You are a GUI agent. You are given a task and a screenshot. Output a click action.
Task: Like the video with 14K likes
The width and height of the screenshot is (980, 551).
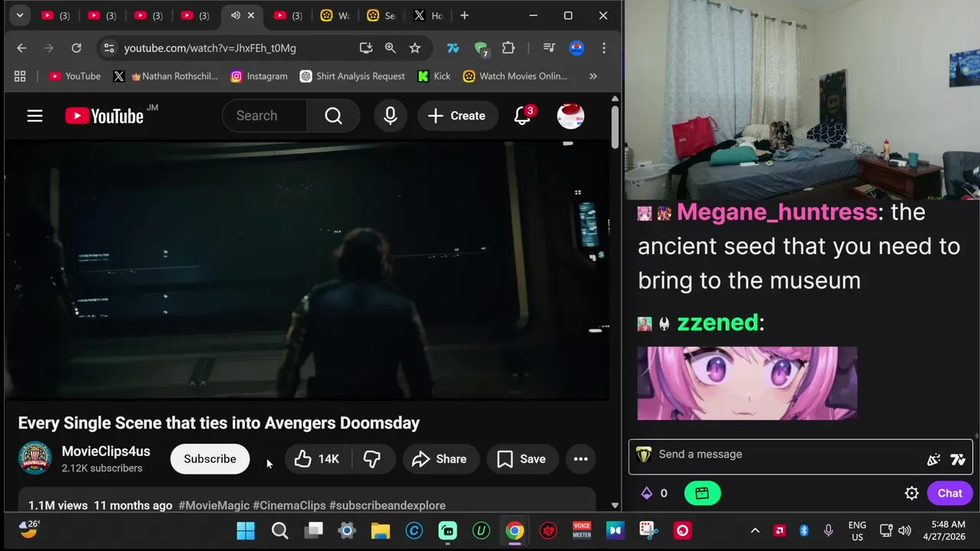[317, 458]
